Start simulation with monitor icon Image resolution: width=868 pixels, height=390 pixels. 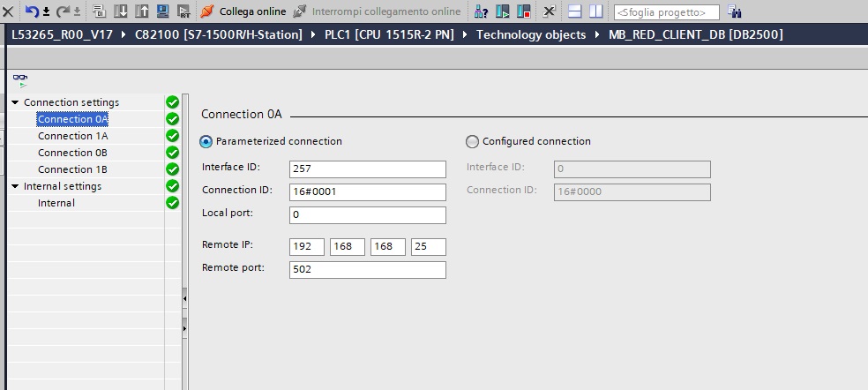pyautogui.click(x=162, y=11)
